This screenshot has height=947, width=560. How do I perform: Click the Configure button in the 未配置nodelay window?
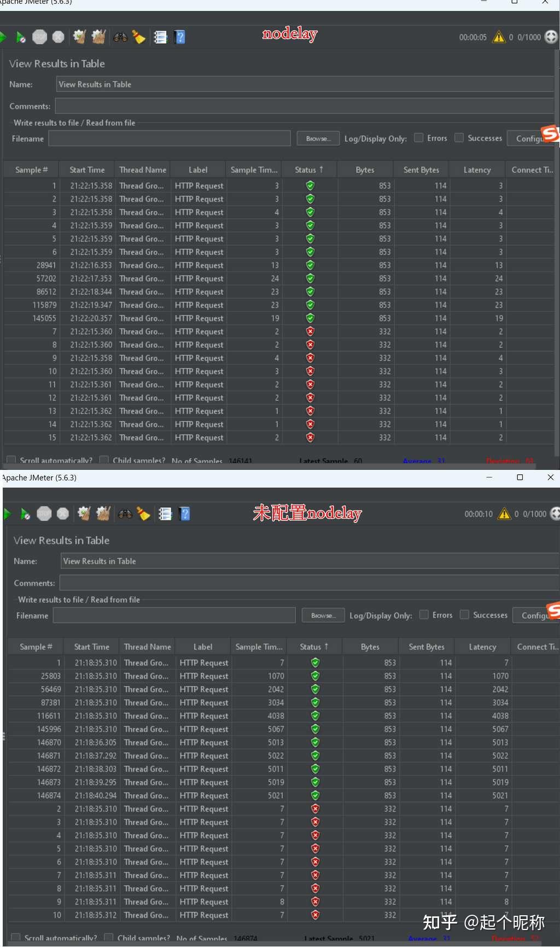point(536,615)
